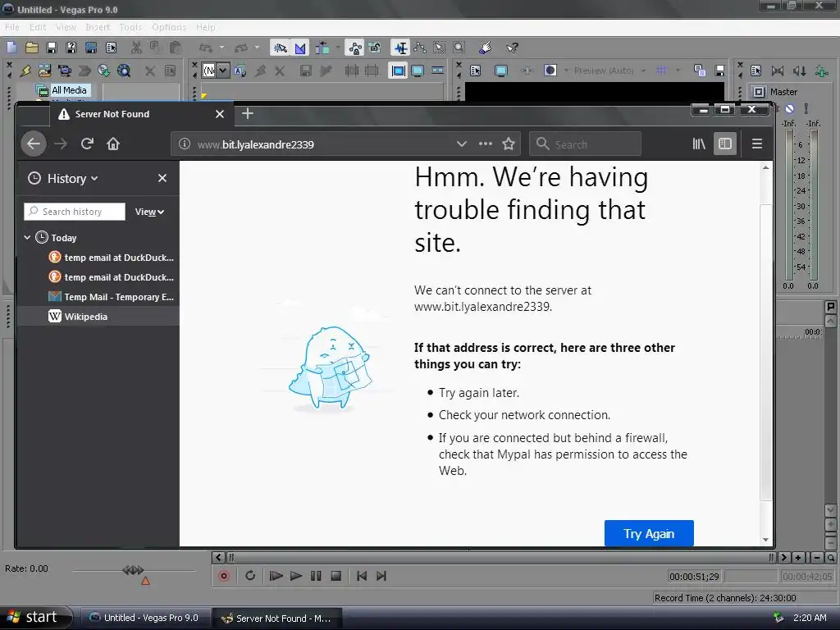Close the History sidebar
This screenshot has height=630, width=840.
pyautogui.click(x=162, y=178)
